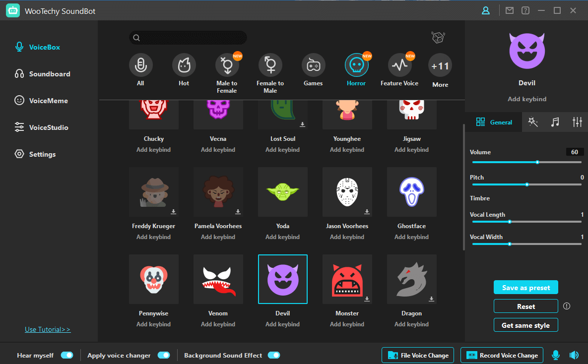588x364 pixels.
Task: Turn off Background Sound Effect toggle
Action: click(274, 355)
